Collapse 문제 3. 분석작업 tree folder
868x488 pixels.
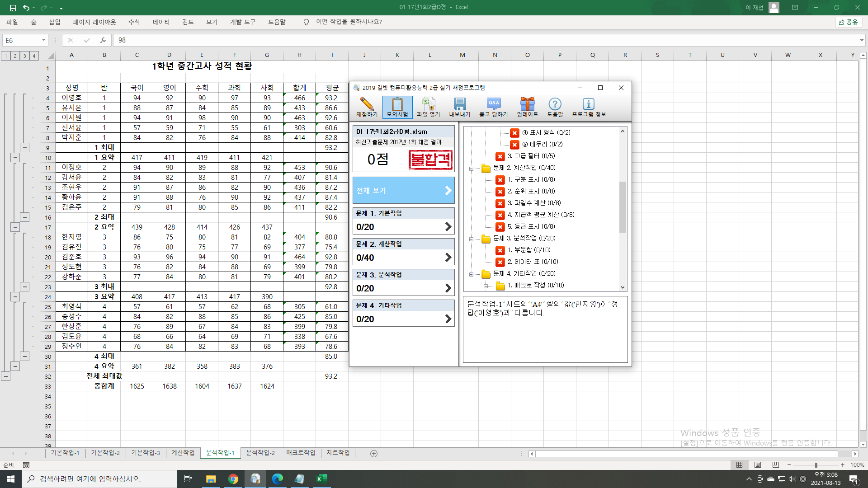tap(471, 239)
